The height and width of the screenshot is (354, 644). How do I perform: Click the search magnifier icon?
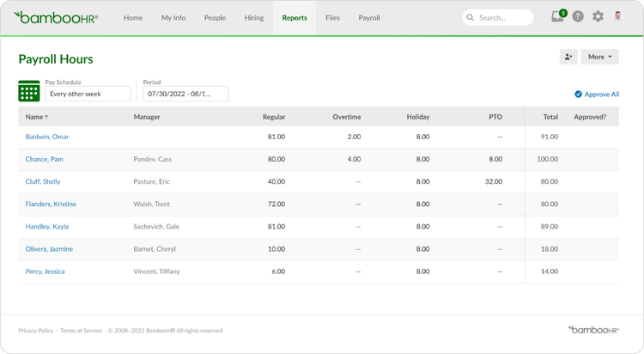point(471,18)
